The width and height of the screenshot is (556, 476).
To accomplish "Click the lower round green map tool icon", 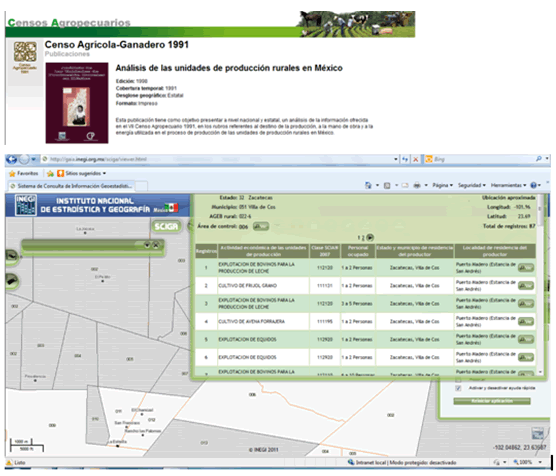I will click(x=11, y=281).
